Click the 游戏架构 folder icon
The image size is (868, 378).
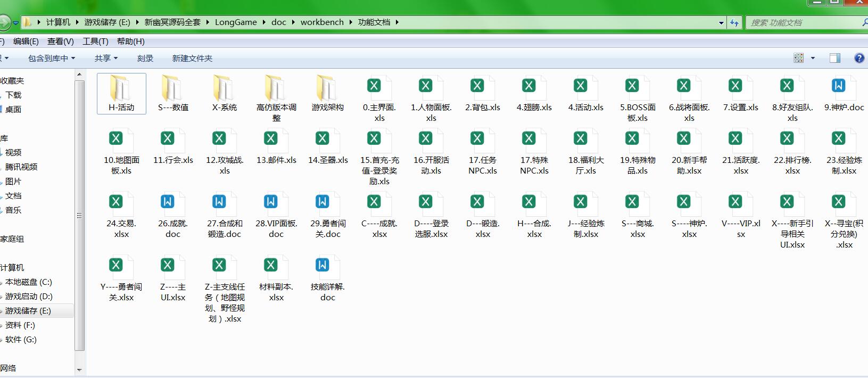click(327, 88)
